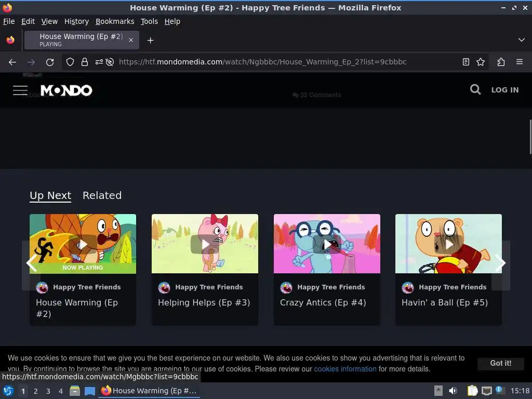Click the House Warming now playing thumbnail
The height and width of the screenshot is (399, 532).
pos(83,244)
